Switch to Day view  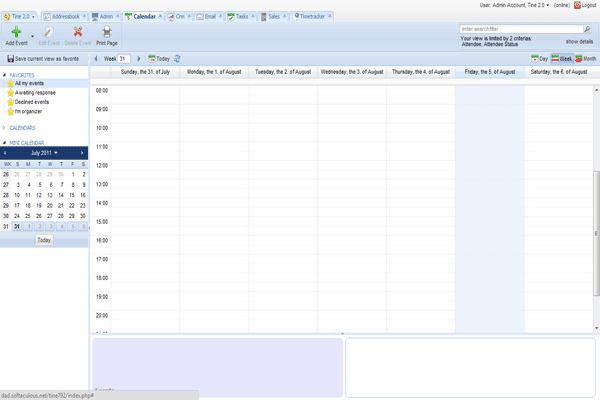pyautogui.click(x=539, y=59)
